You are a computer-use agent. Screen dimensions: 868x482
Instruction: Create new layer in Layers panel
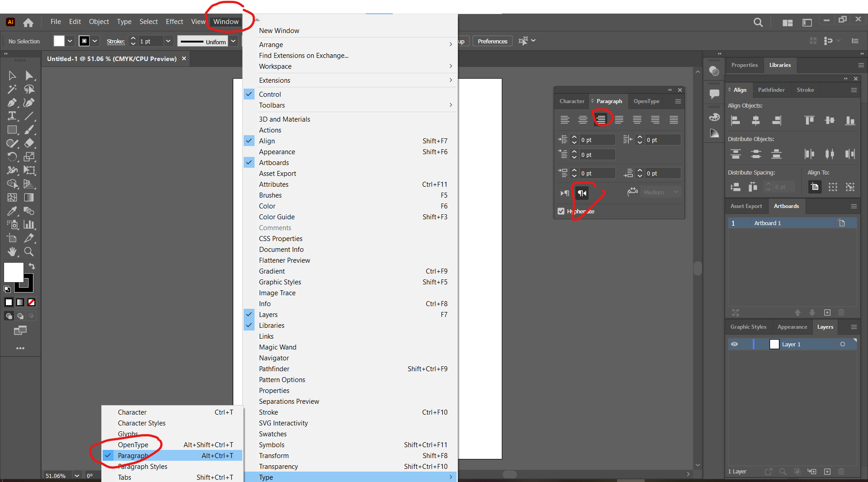click(827, 472)
